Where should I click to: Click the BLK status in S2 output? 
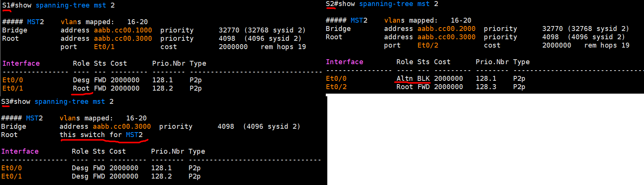[x=423, y=79]
